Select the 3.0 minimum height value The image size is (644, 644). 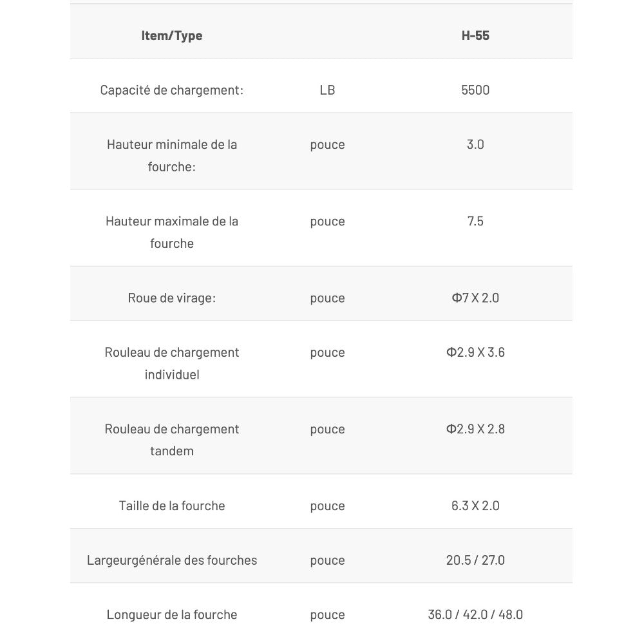click(475, 144)
